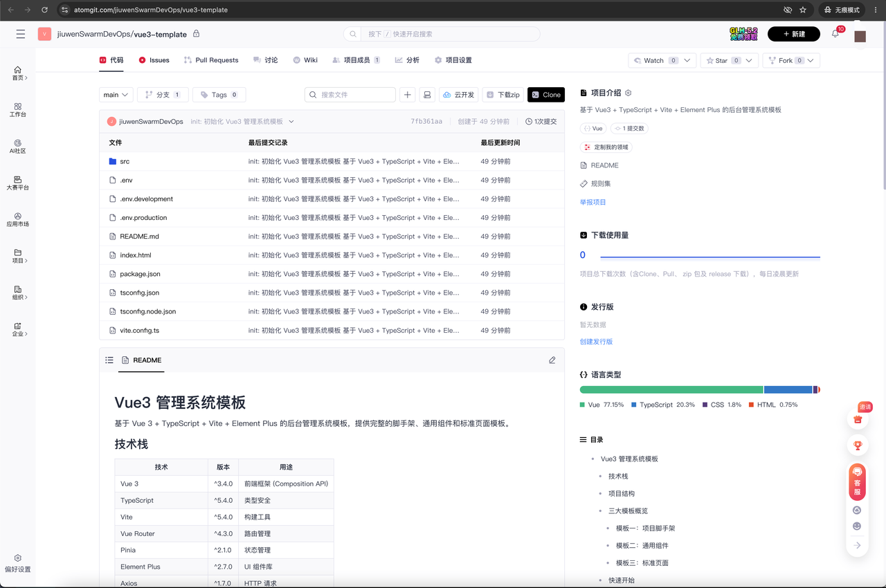Collapse the floating bar with arrow icon
The image size is (886, 588).
tap(857, 545)
